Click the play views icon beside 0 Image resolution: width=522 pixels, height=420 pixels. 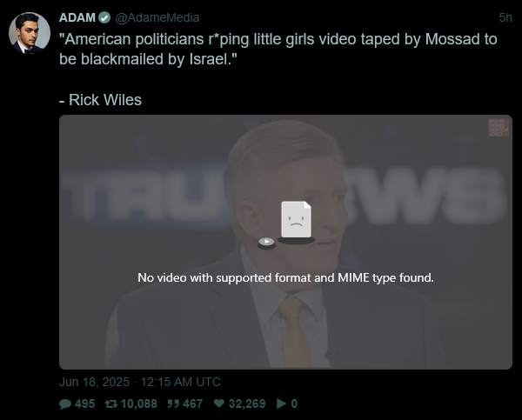(x=281, y=403)
